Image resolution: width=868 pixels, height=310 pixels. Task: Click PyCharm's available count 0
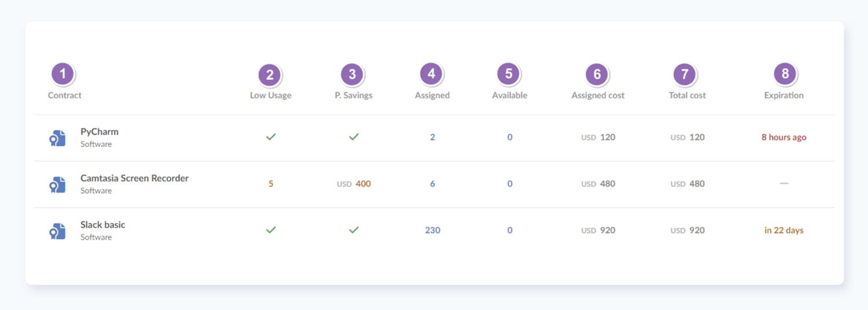(510, 138)
